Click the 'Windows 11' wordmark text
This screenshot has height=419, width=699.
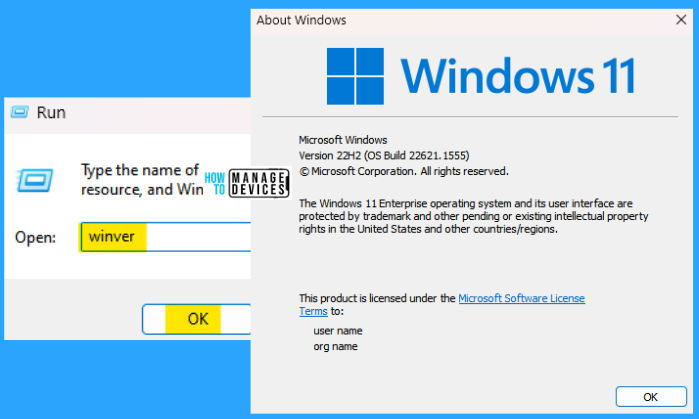coord(518,76)
